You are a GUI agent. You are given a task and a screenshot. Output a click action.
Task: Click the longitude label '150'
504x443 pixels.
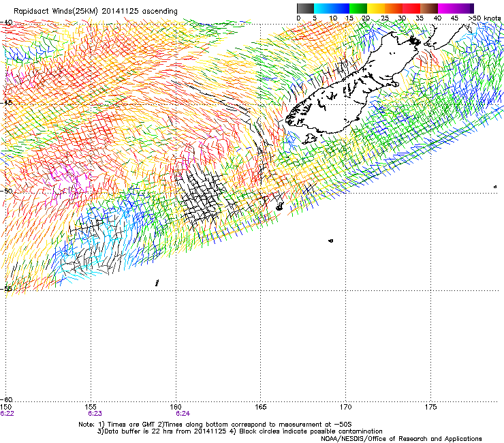coord(5,407)
